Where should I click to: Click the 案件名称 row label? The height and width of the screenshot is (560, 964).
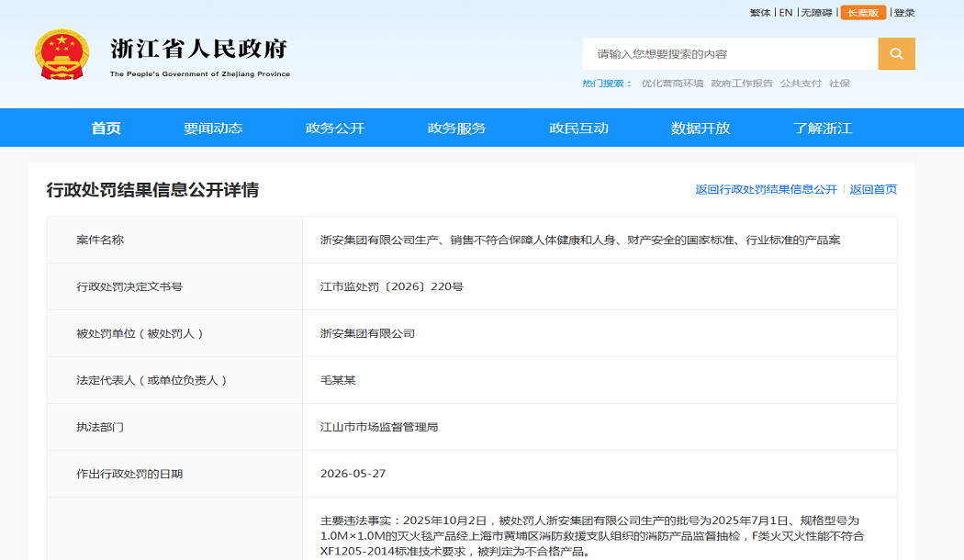99,240
